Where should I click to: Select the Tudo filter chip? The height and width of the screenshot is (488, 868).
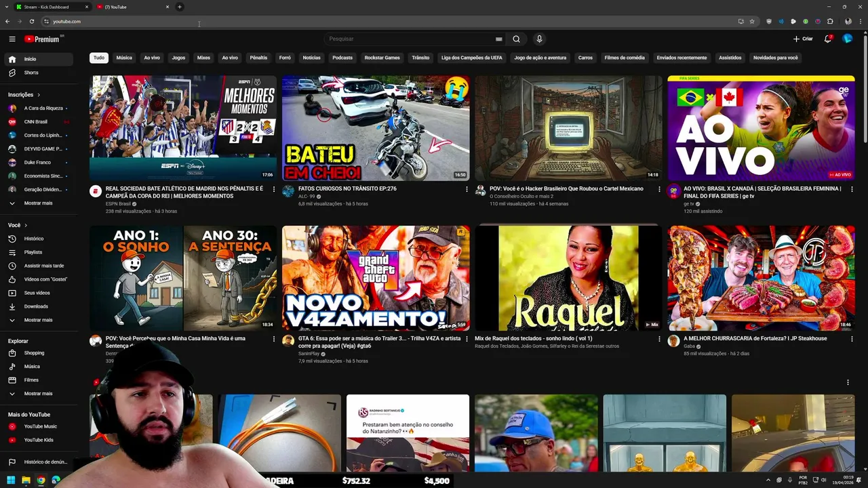point(99,58)
